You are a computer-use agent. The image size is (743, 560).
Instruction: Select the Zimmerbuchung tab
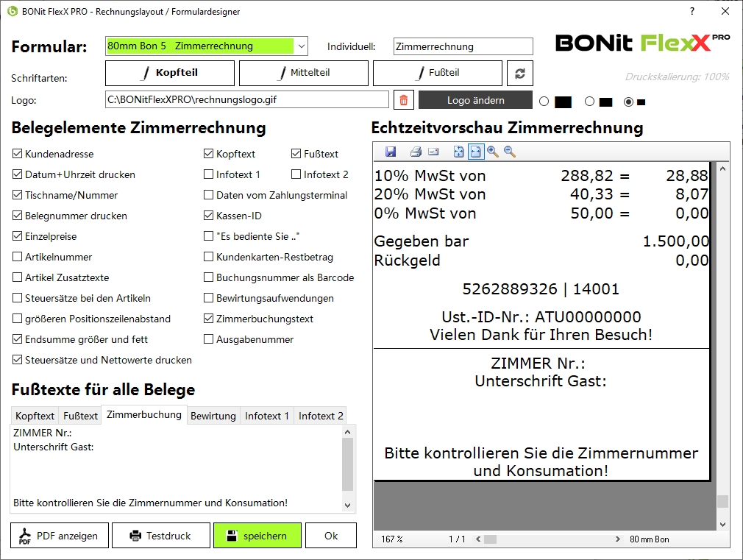[x=144, y=415]
